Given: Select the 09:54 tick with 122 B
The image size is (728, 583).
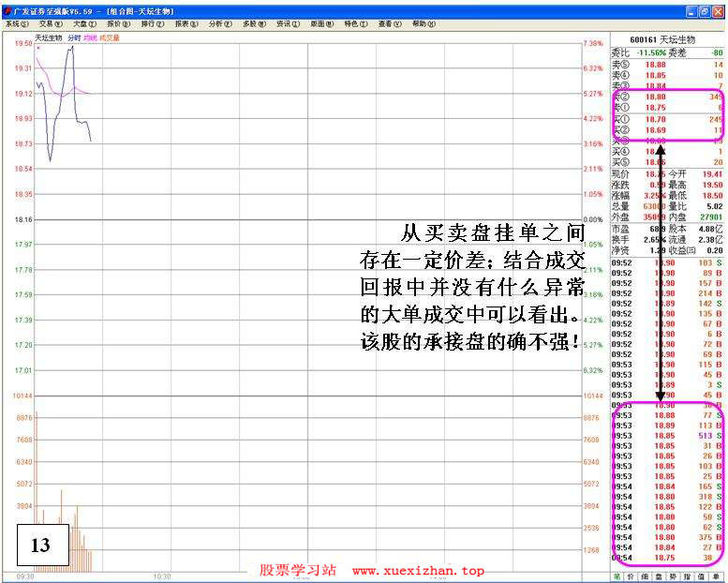Looking at the screenshot, I should [667, 507].
